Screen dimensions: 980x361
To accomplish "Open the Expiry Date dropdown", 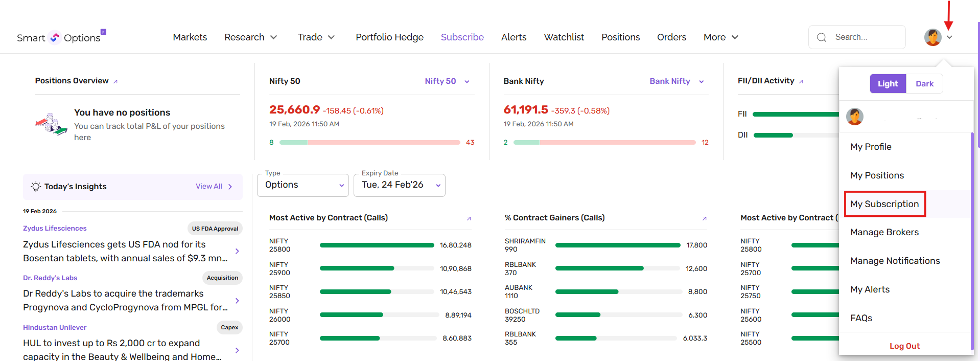I will coord(399,185).
